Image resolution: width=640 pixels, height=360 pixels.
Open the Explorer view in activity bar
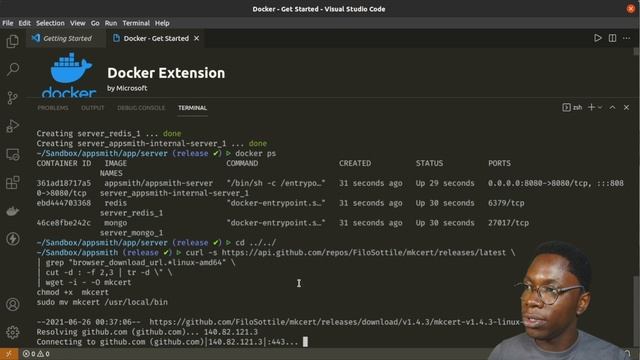point(13,41)
